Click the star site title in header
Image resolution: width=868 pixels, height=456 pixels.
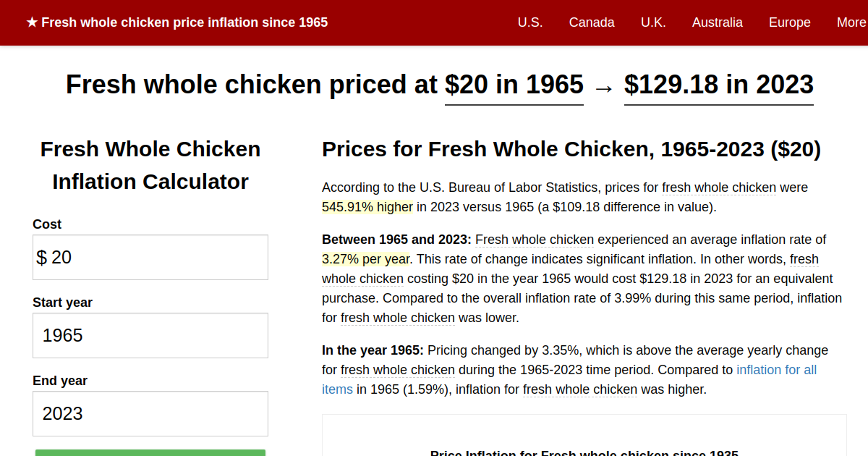coord(177,22)
